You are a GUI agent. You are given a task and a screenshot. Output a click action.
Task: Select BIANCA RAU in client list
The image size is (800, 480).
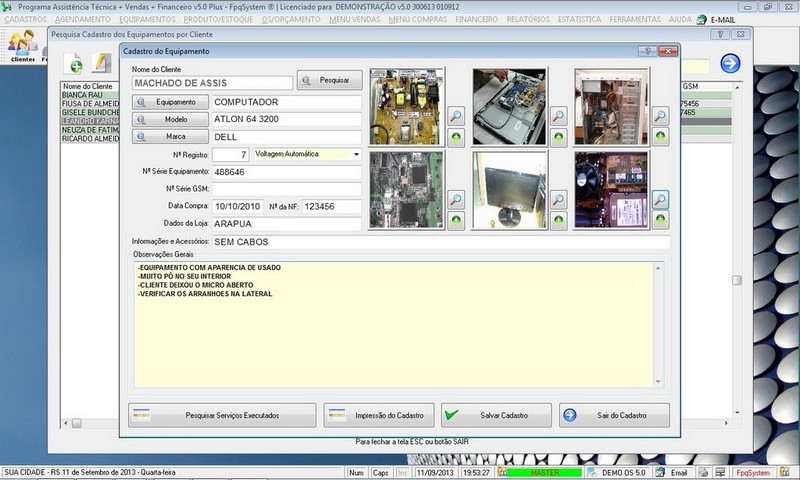point(90,95)
